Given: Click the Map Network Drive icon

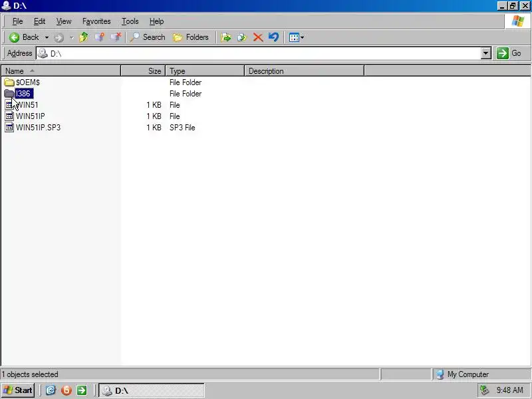Looking at the screenshot, I should click(99, 37).
